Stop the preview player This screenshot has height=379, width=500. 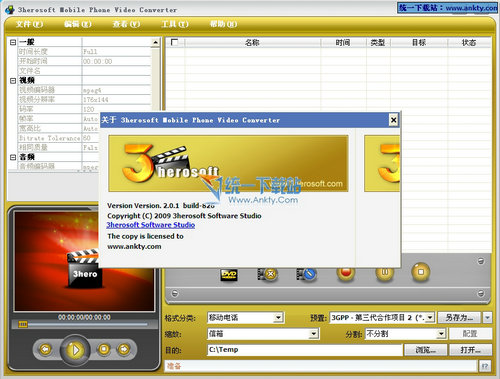click(104, 349)
